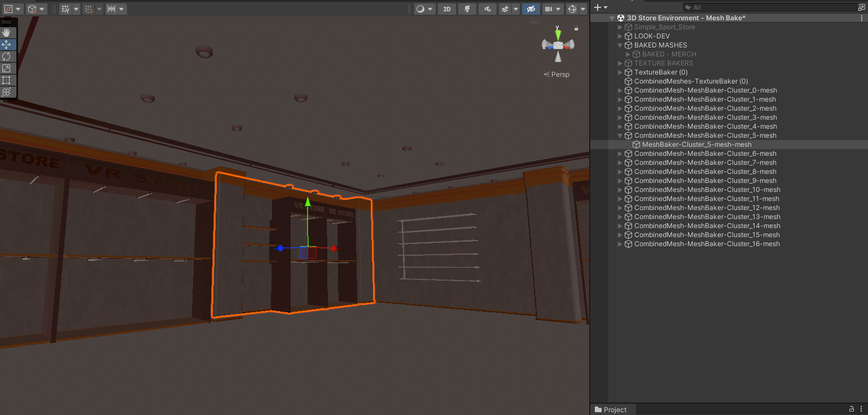Click the hierarchy search All field

(x=734, y=7)
